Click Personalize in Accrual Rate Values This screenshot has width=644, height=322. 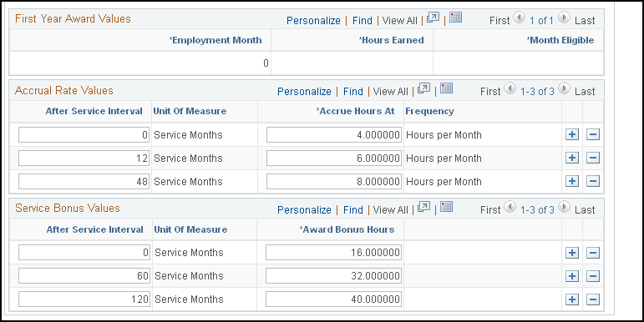[x=304, y=92]
